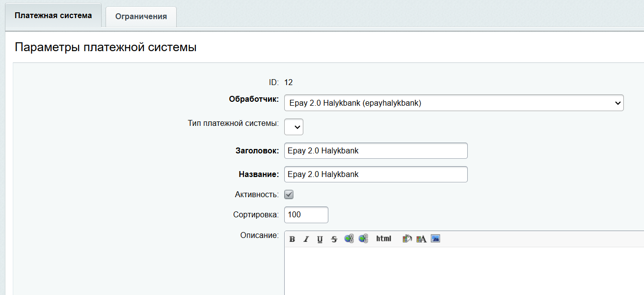Viewport: 644px width, 295px height.
Task: Click the globe link icon beside html
Action: tap(363, 239)
